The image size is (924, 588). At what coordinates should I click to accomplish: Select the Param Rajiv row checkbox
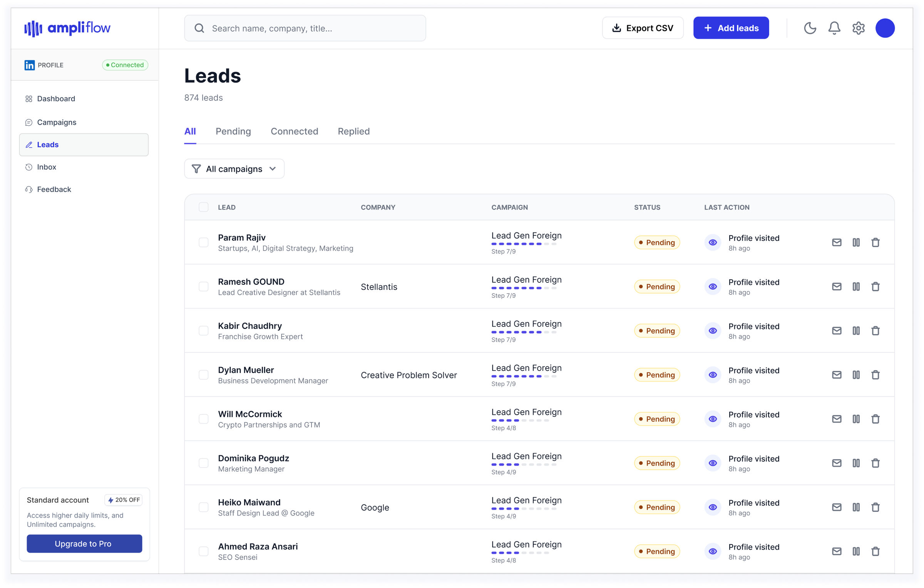204,242
